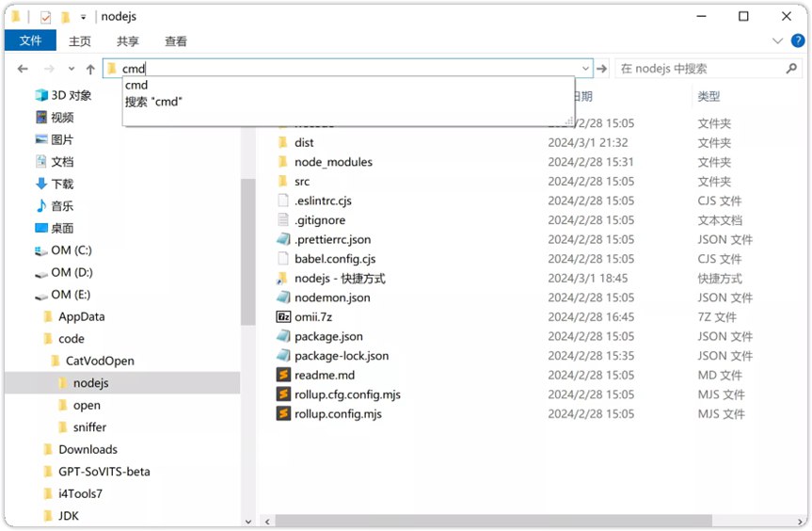Click the babel.config.cjs file icon

tap(283, 259)
